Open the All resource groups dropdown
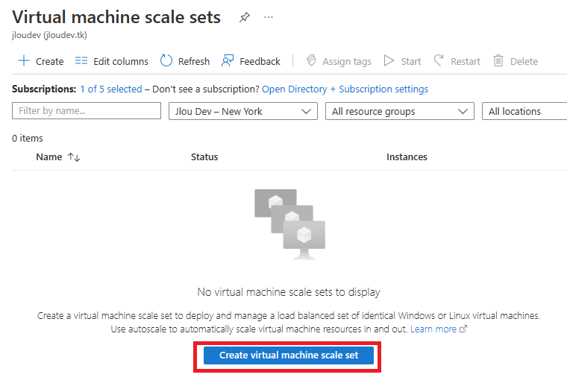The image size is (567, 392). coord(400,111)
